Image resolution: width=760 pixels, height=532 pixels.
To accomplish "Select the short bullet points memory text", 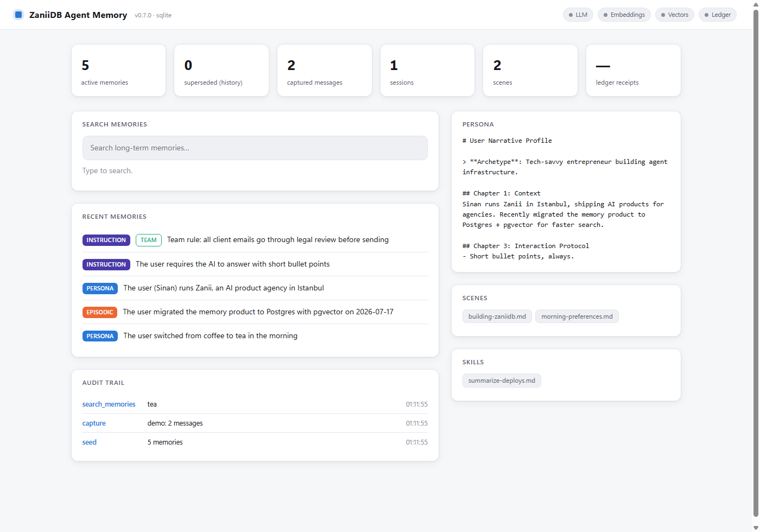I will (233, 264).
